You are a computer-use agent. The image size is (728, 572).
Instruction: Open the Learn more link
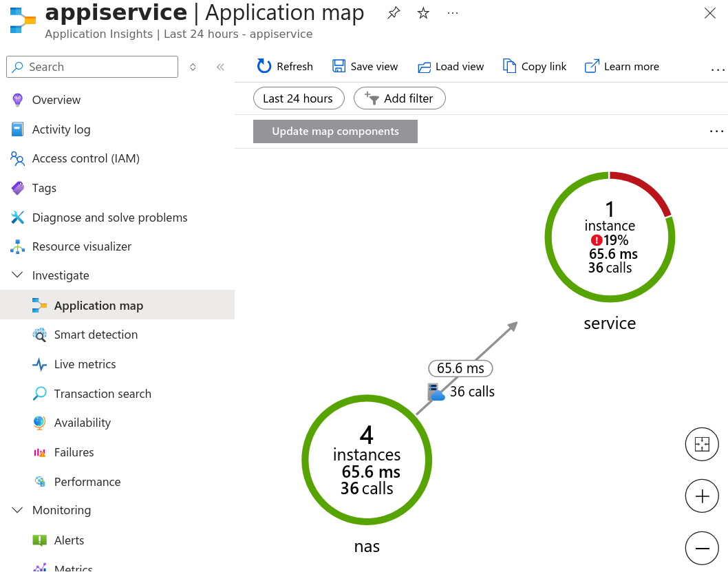coord(621,66)
